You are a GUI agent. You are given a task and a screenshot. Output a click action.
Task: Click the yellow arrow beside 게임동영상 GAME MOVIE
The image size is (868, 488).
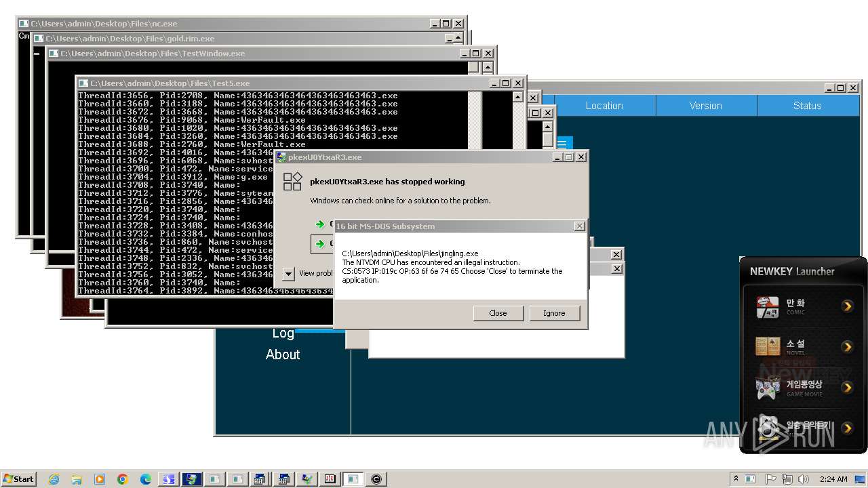(x=847, y=388)
